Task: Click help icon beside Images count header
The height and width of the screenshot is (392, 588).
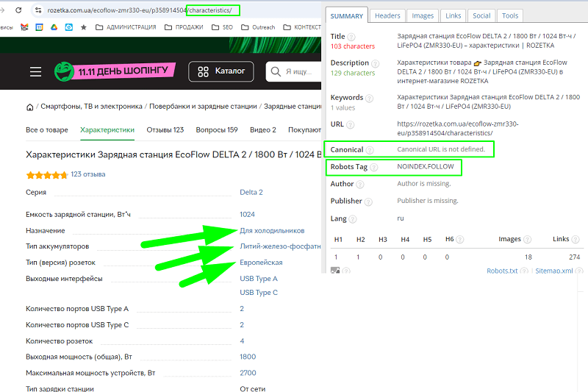Action: (527, 239)
